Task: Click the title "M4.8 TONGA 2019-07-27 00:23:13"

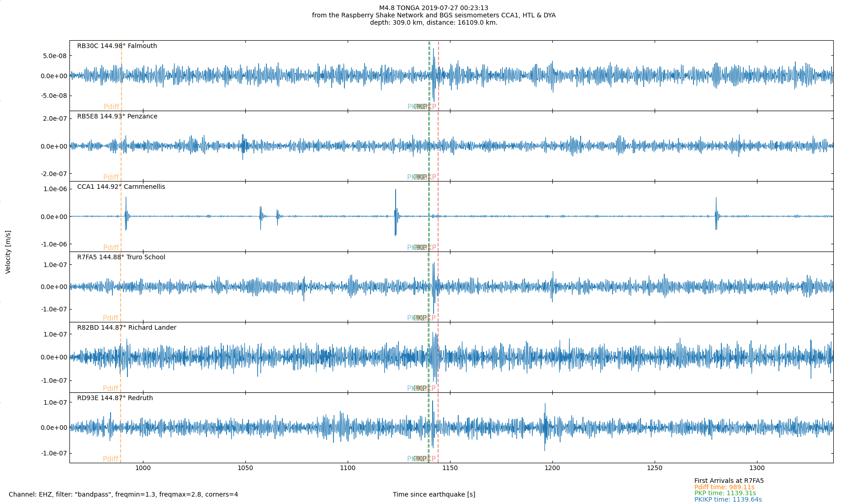Action: point(434,8)
